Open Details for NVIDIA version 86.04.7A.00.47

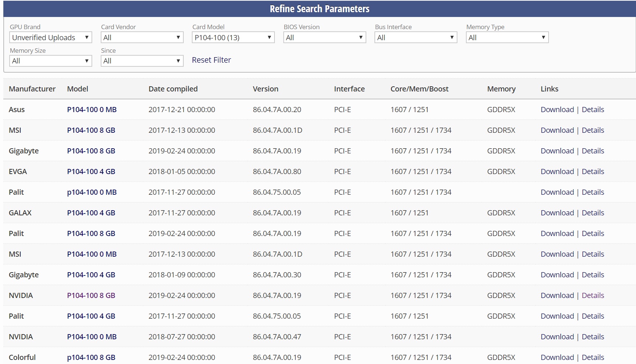[593, 337]
